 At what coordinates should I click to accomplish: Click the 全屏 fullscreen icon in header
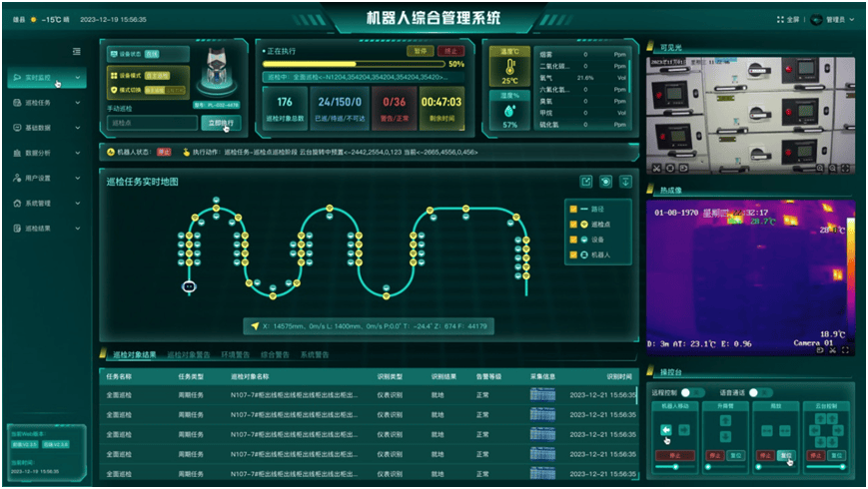click(780, 19)
